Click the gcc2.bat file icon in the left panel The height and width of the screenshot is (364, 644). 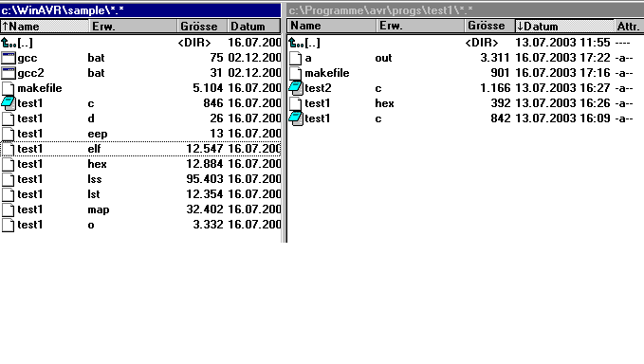(9, 73)
